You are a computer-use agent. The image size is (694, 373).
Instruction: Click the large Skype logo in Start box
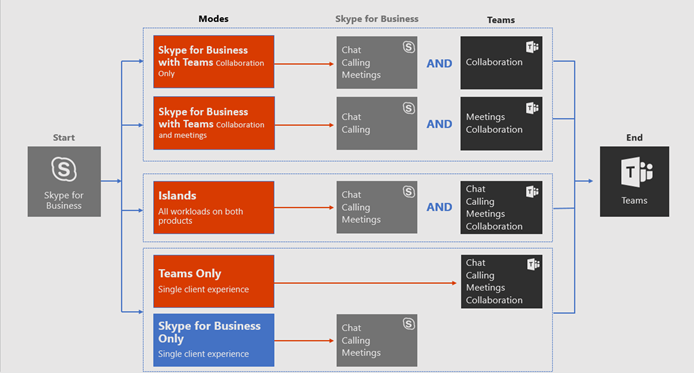click(64, 169)
